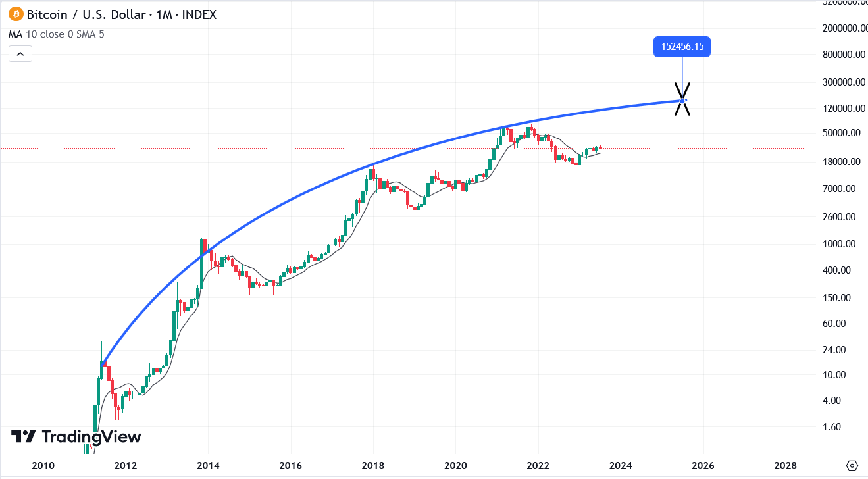The height and width of the screenshot is (479, 868).
Task: Click the INDEX exchange label
Action: (x=197, y=14)
